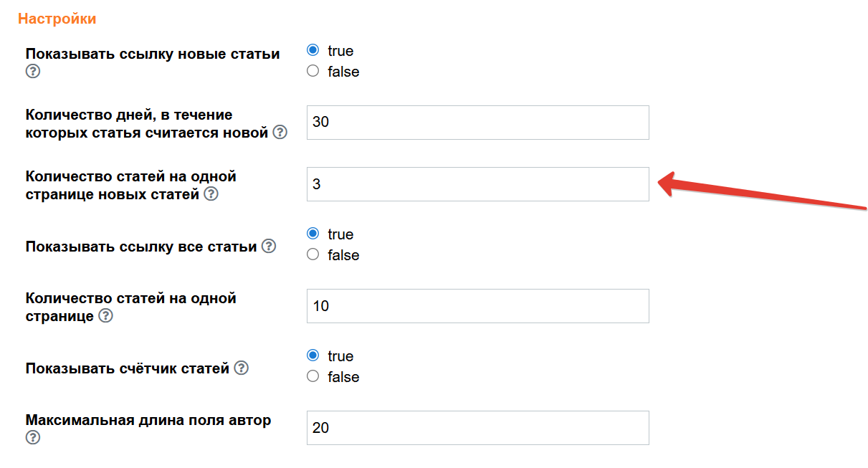Viewport: 868px width, 468px height.
Task: Focus the author max length field containing 20
Action: coord(477,428)
